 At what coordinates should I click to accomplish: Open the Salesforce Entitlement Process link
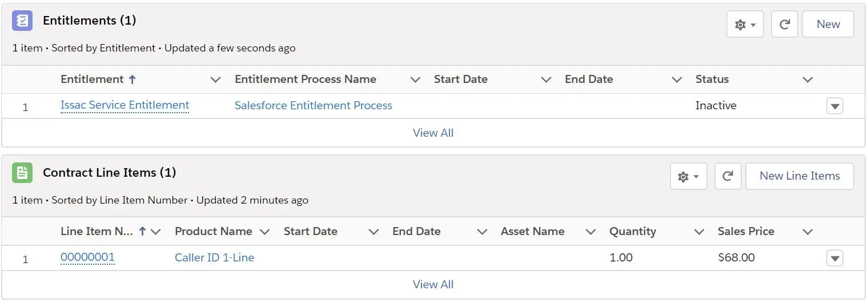[314, 106]
